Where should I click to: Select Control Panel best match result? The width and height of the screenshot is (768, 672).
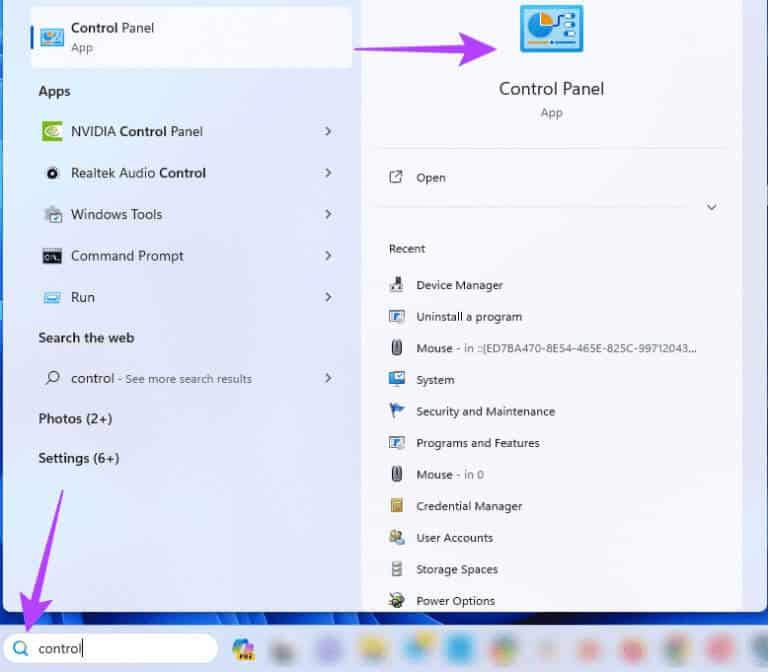coord(191,37)
